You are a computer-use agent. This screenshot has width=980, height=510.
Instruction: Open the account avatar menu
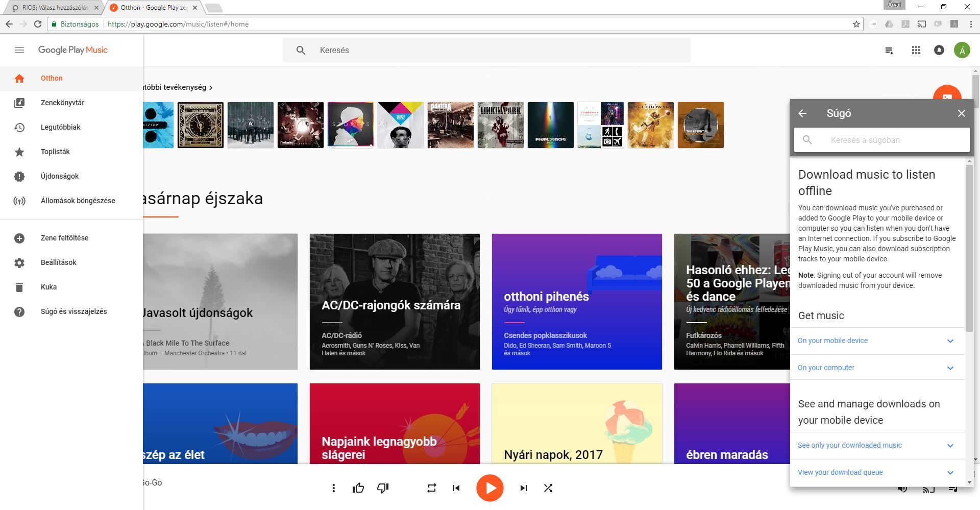(962, 50)
